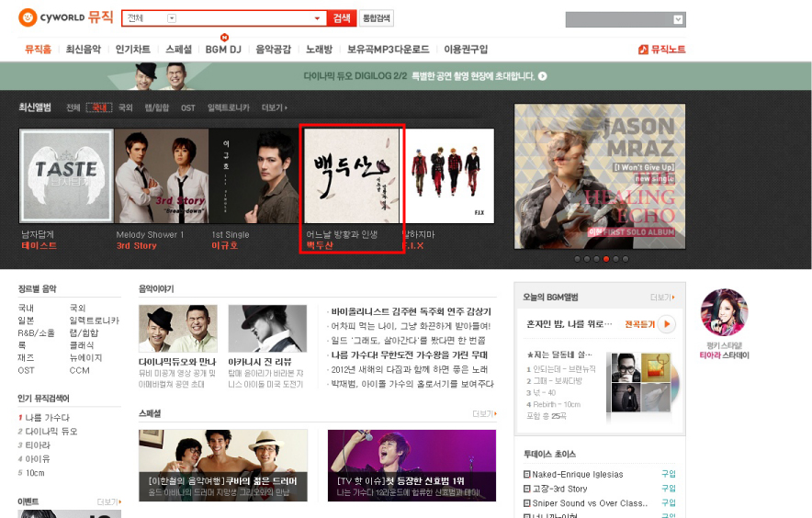Open the 이용권구입 menu
Viewport: 812px width, 518px height.
[466, 50]
